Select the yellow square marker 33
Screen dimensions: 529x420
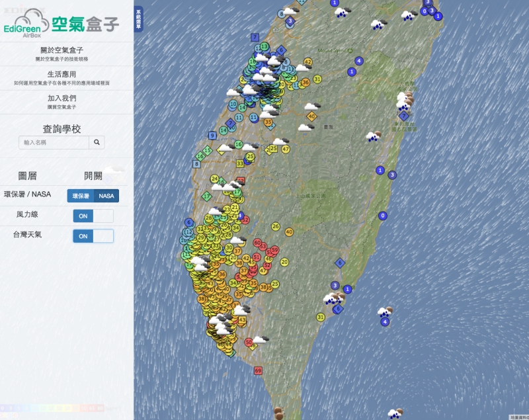click(240, 163)
